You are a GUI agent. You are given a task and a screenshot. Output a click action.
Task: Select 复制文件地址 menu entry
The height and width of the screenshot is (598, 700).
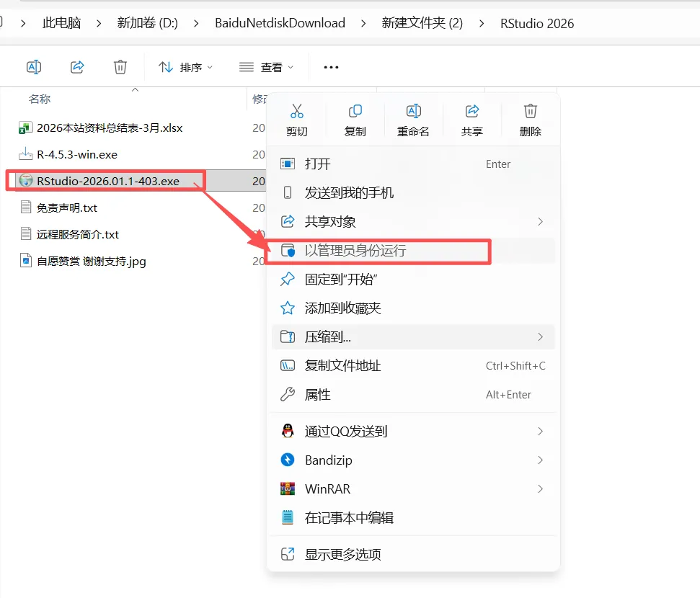coord(413,365)
